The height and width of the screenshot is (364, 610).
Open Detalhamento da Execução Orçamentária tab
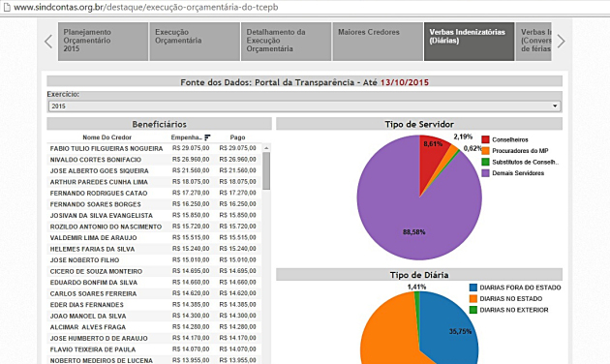[286, 42]
